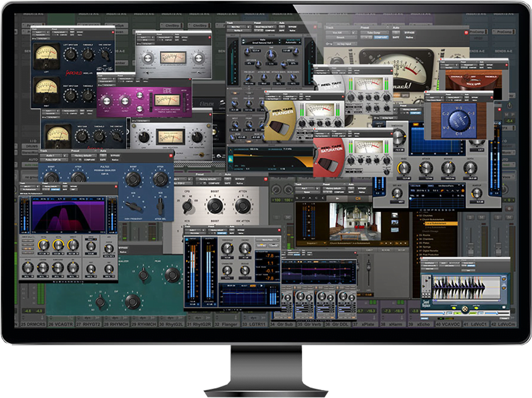Screen dimensions: 532x398
Task: Select the '37 xPlate' mixer track name
Action: (364, 324)
